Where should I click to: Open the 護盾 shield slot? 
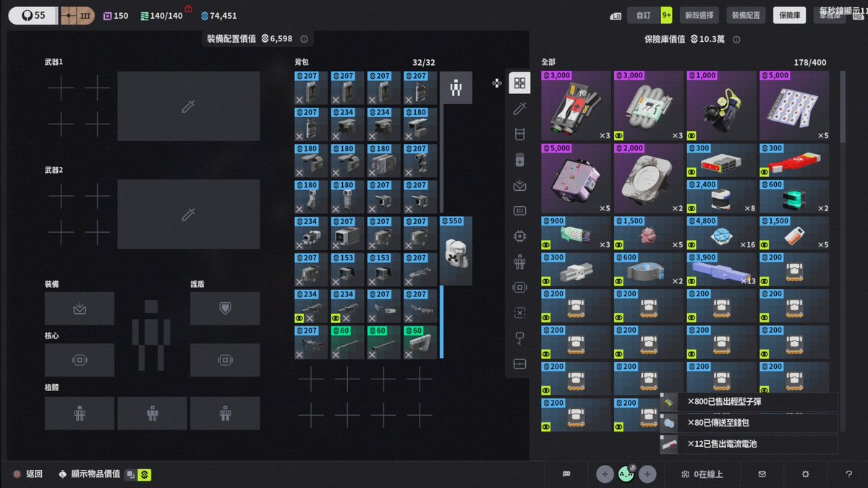click(x=225, y=309)
